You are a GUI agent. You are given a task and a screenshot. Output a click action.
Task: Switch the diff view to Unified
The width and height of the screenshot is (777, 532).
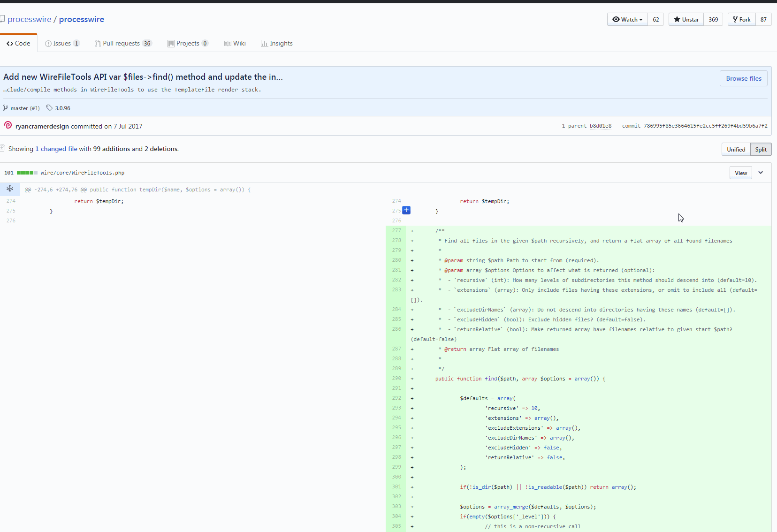pos(735,149)
